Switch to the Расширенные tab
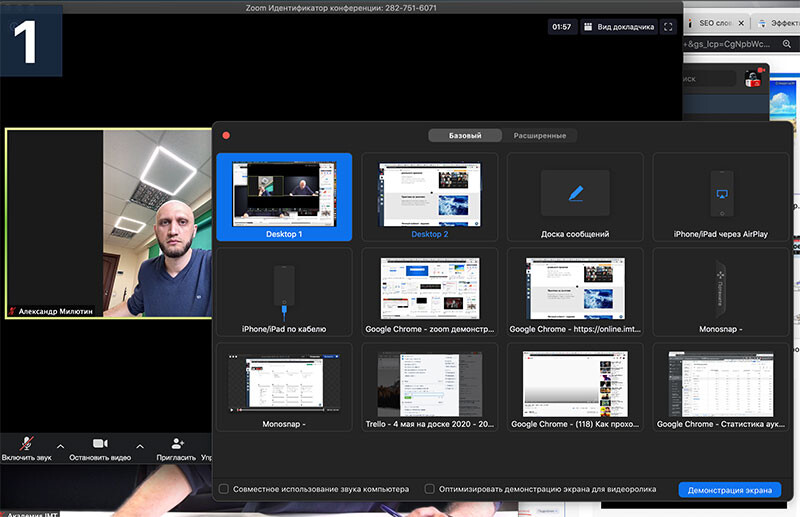Image resolution: width=800 pixels, height=517 pixels. tap(540, 135)
